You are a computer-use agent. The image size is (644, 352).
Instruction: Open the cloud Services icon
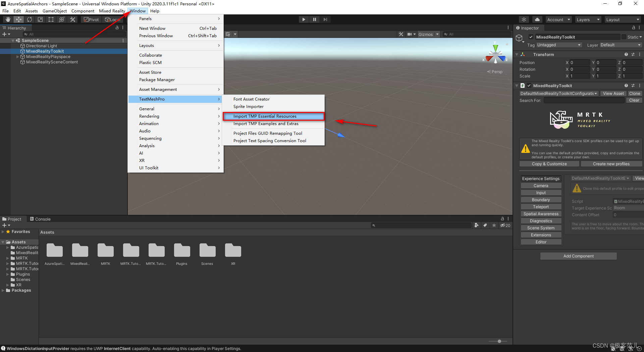coord(537,19)
